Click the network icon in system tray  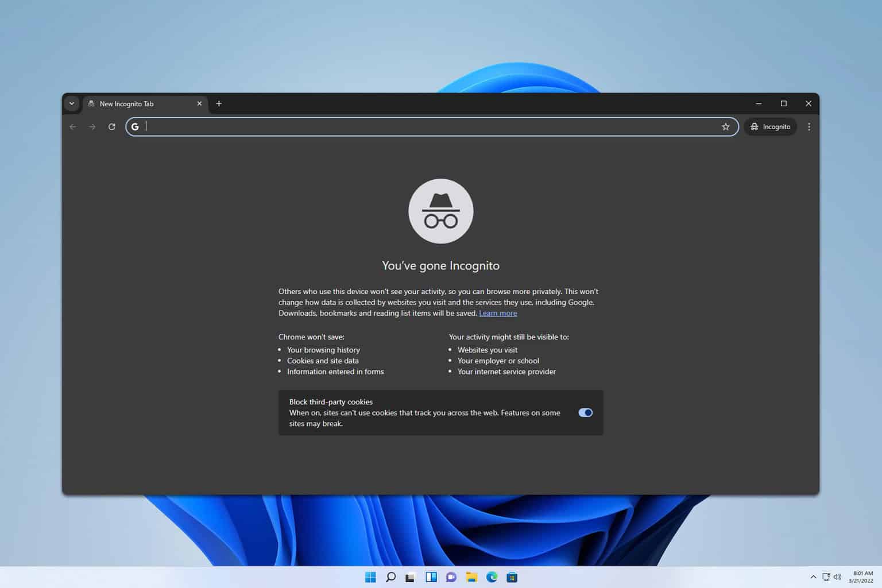826,577
